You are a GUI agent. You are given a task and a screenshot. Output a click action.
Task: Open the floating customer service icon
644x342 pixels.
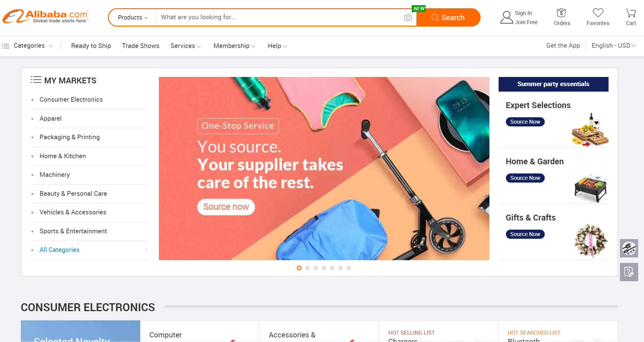629,248
